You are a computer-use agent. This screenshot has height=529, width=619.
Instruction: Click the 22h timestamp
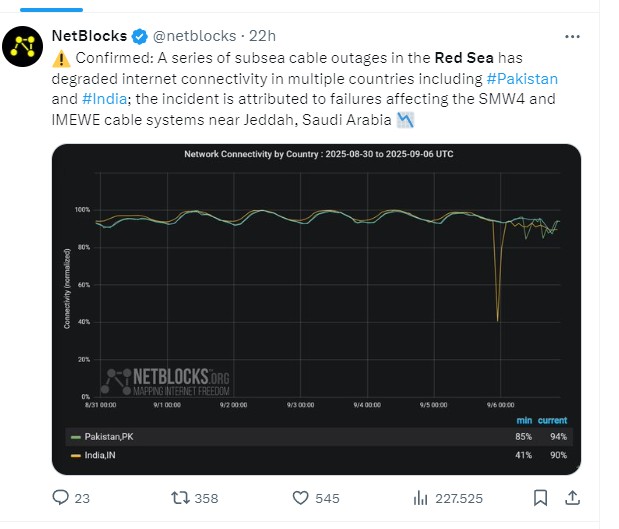pyautogui.click(x=261, y=37)
